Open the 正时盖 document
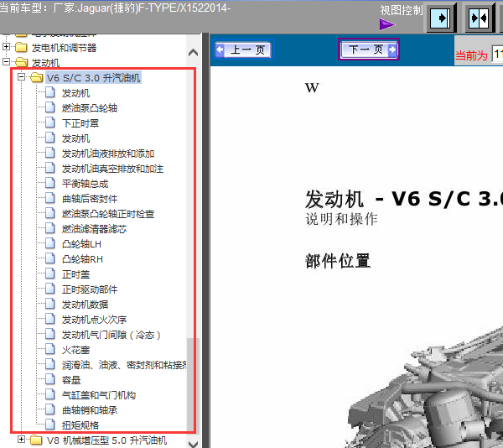Screen dimensions: 503x448 tap(75, 274)
